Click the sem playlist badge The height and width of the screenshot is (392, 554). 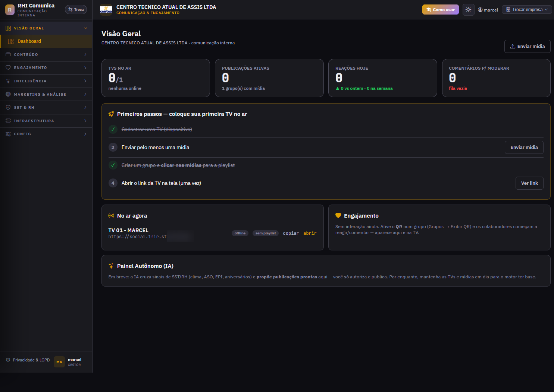266,233
